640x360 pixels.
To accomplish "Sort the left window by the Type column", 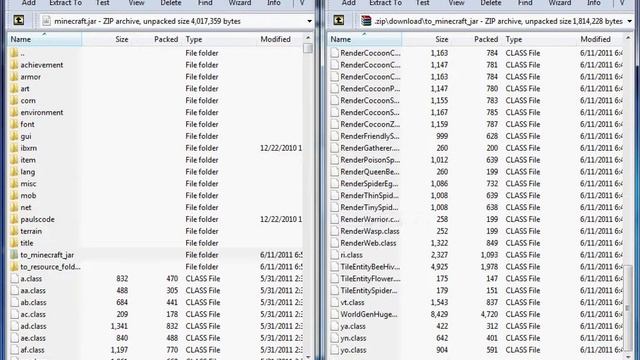I will point(220,39).
